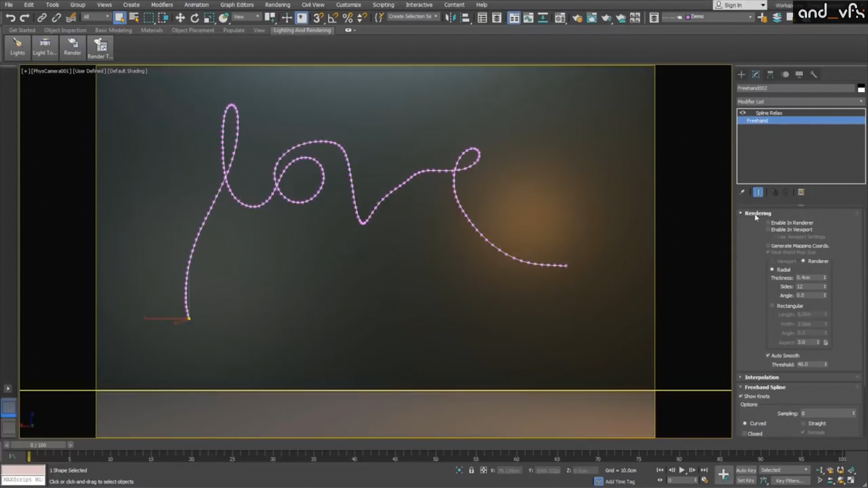Open the Rendering menu

(x=277, y=4)
